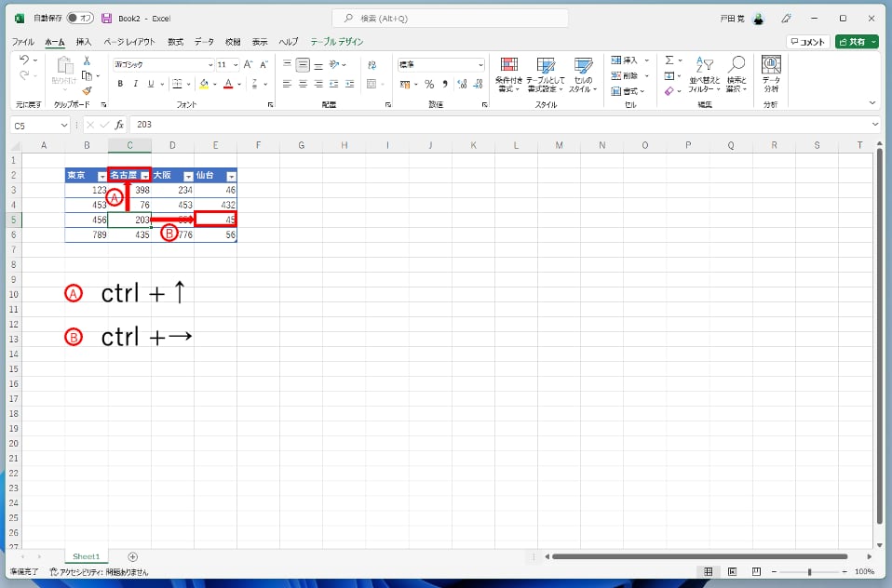Click the comma style icon
Image resolution: width=892 pixels, height=588 pixels.
click(x=445, y=84)
